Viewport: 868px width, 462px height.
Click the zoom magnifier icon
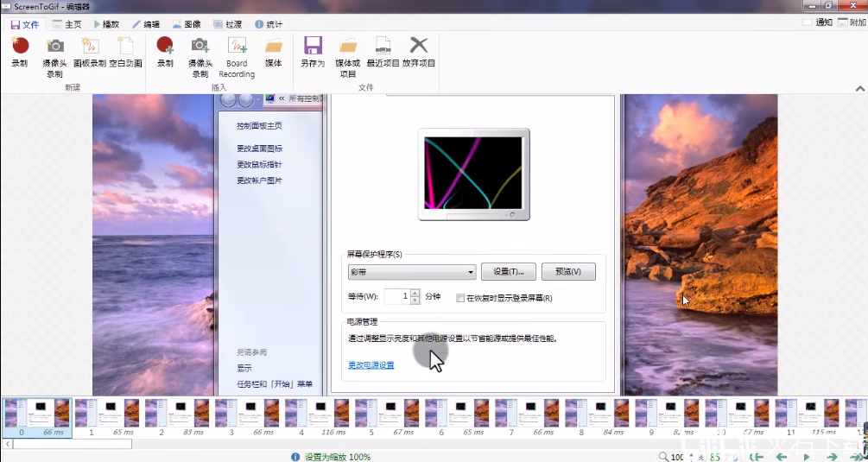coord(664,457)
